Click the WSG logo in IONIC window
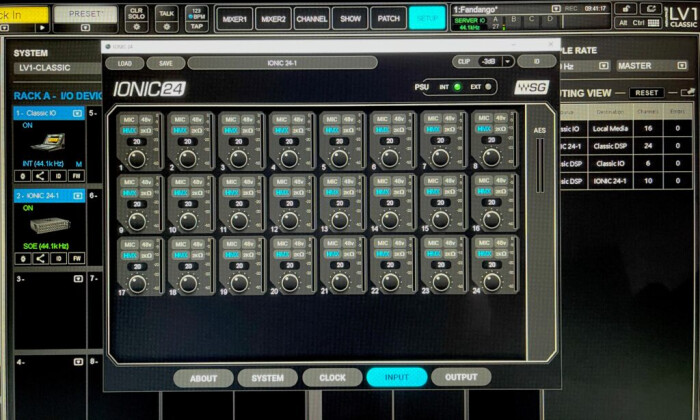The image size is (700, 420). pyautogui.click(x=531, y=87)
